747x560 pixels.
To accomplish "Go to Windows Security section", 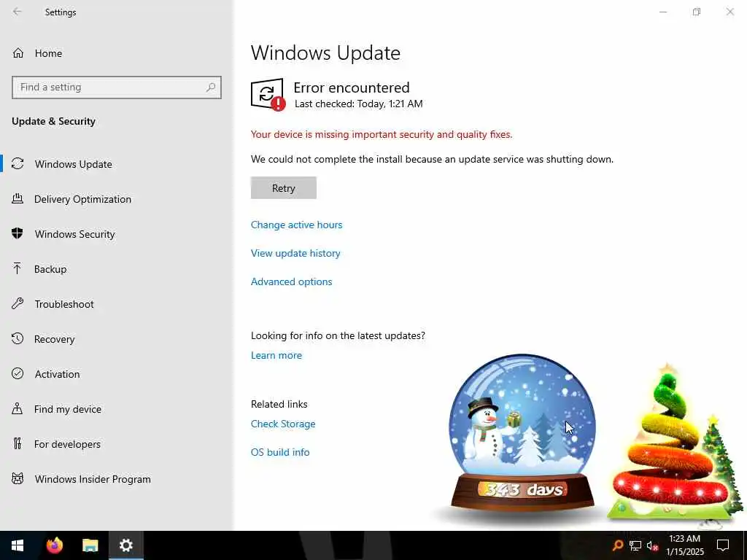I will 75,234.
